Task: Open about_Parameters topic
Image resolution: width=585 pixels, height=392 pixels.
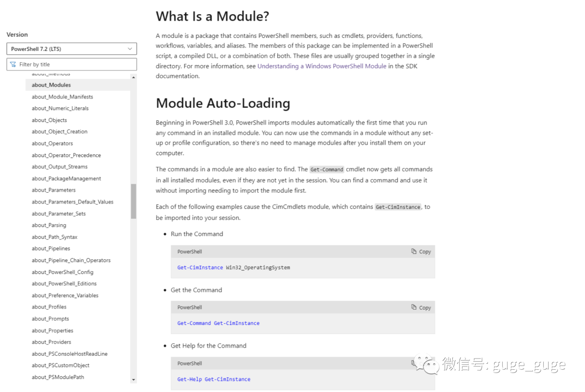Action: coord(53,190)
